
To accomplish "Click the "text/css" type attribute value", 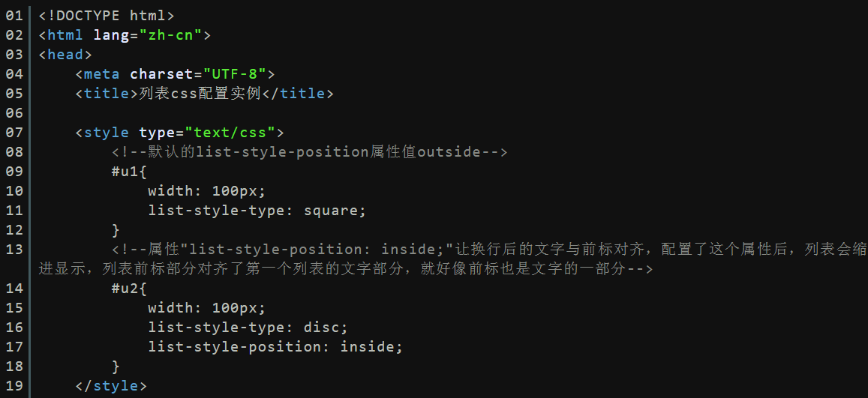I will [x=230, y=133].
